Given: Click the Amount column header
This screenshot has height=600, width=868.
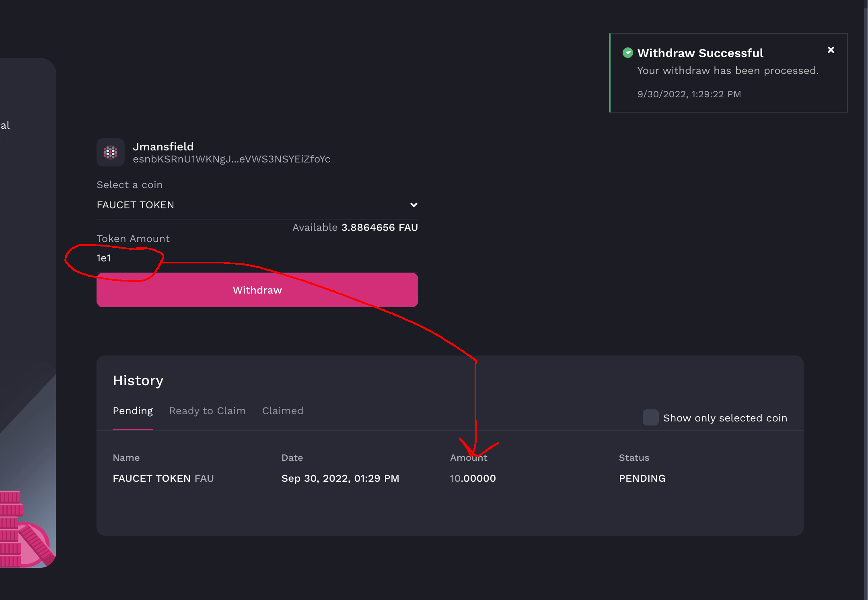Looking at the screenshot, I should tap(469, 458).
